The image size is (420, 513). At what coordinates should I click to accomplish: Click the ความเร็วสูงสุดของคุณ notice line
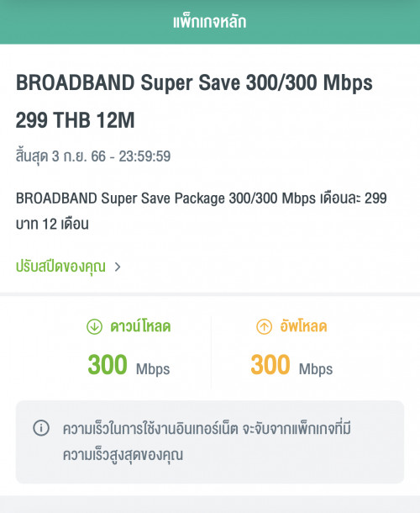point(123,455)
